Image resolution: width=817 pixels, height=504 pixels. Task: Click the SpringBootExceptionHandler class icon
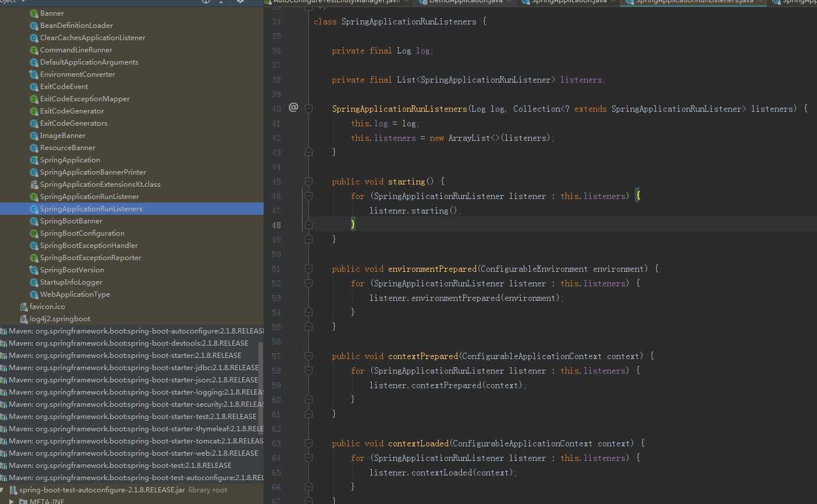(x=34, y=246)
